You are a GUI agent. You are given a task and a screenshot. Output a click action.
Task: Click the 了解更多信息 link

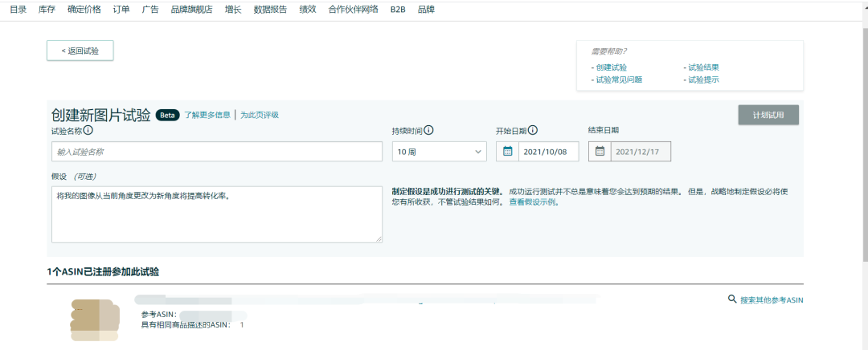pos(207,115)
